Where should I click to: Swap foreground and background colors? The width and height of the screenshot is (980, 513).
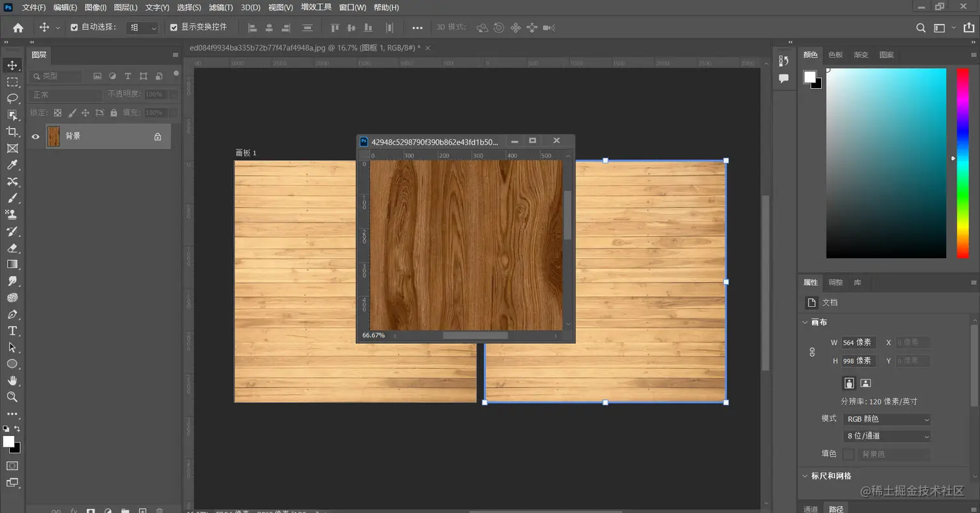tap(17, 429)
